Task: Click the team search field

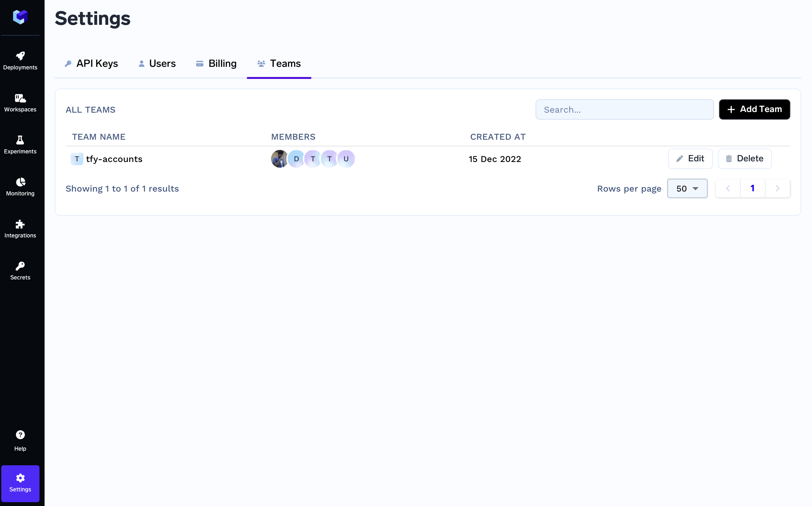Action: tap(624, 109)
